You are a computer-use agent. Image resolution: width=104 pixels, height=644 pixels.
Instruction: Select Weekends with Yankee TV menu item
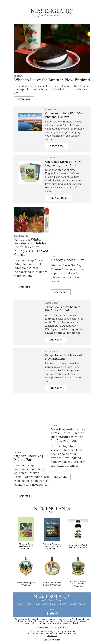pos(55,604)
